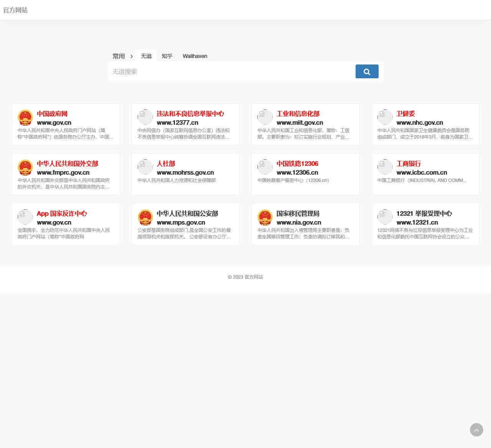
Task: Select the 无追 search tab
Action: point(146,56)
